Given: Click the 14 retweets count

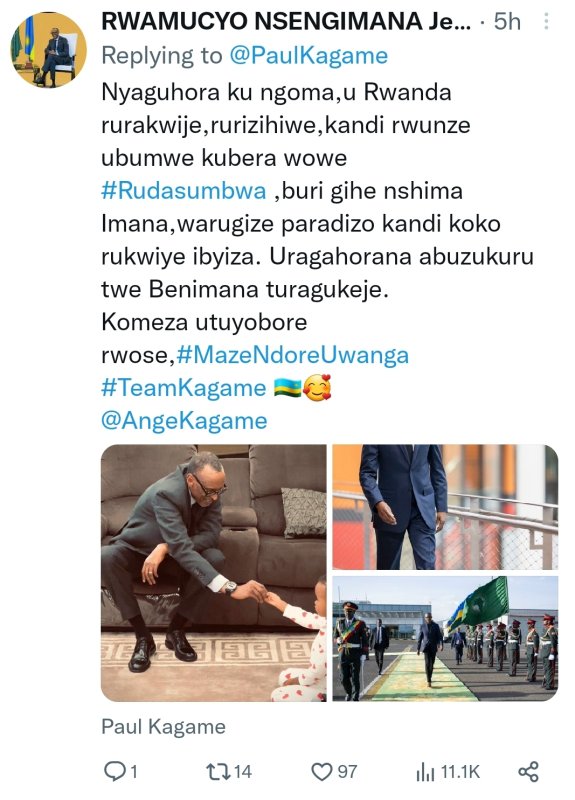Looking at the screenshot, I should 243,771.
